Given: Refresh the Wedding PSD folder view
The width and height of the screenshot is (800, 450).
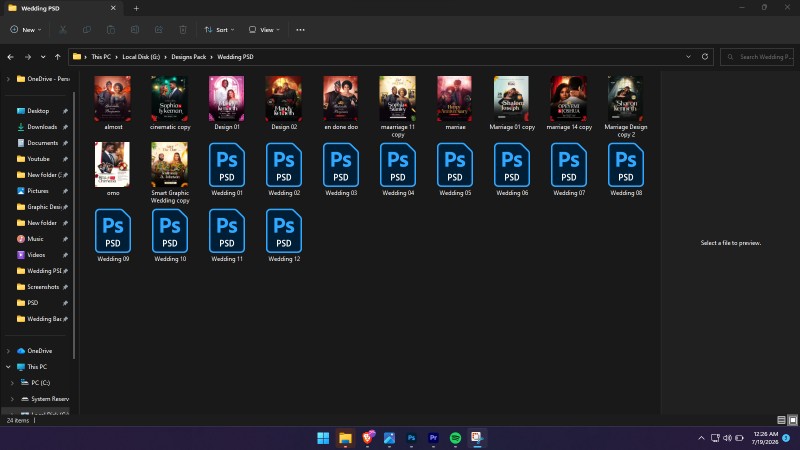Looking at the screenshot, I should [x=705, y=57].
